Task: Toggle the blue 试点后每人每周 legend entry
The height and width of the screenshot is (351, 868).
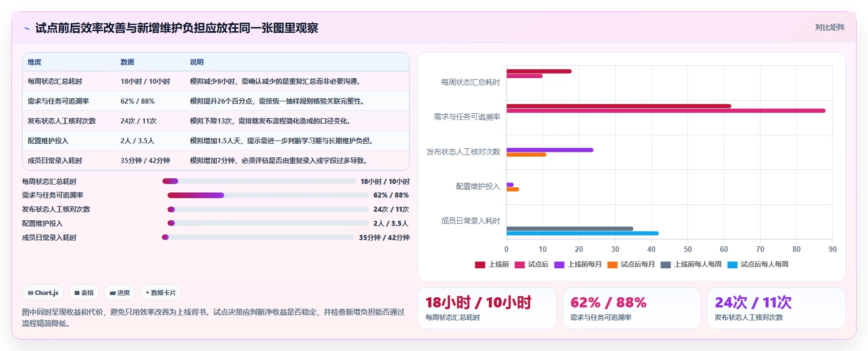Action: pyautogui.click(x=758, y=264)
